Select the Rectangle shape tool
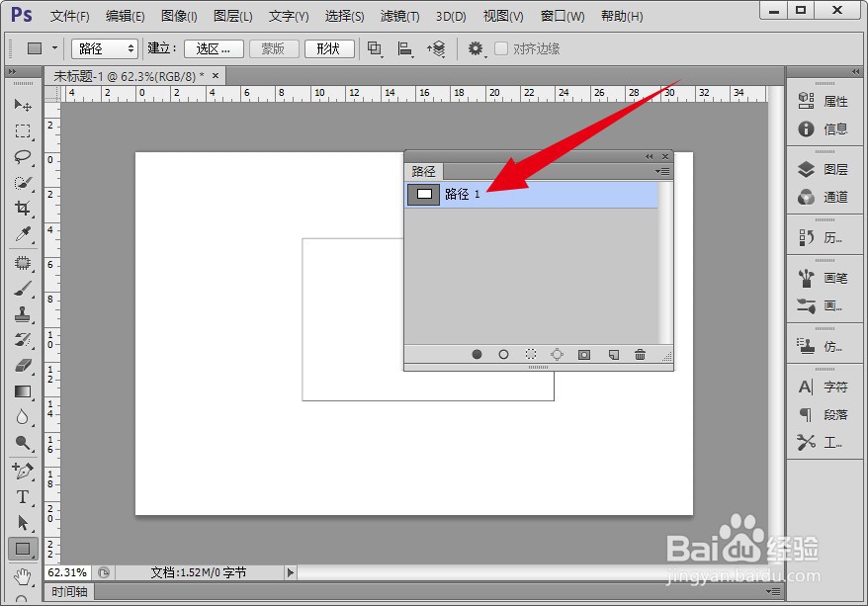868x606 pixels. (23, 549)
